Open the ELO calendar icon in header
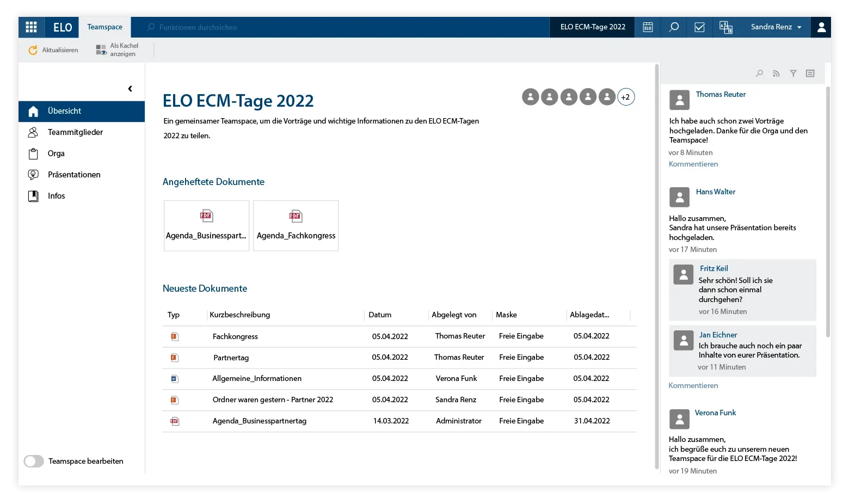This screenshot has width=849, height=504. (x=648, y=27)
